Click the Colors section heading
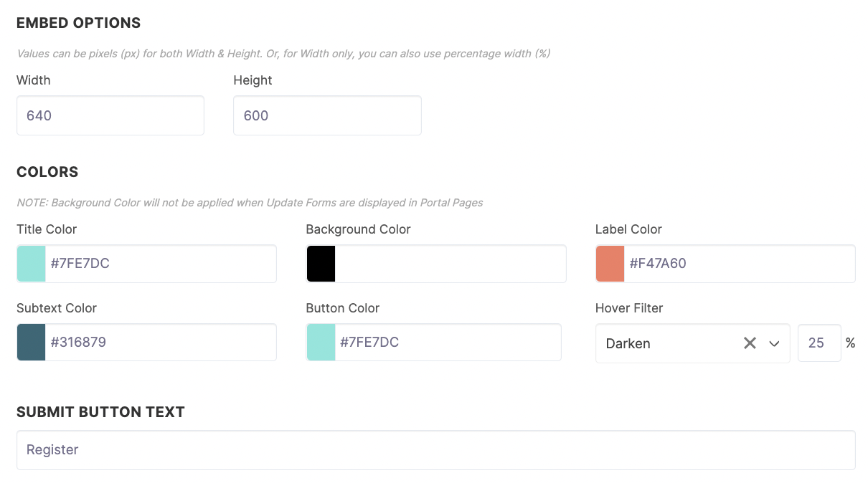868x483 pixels. tap(47, 172)
